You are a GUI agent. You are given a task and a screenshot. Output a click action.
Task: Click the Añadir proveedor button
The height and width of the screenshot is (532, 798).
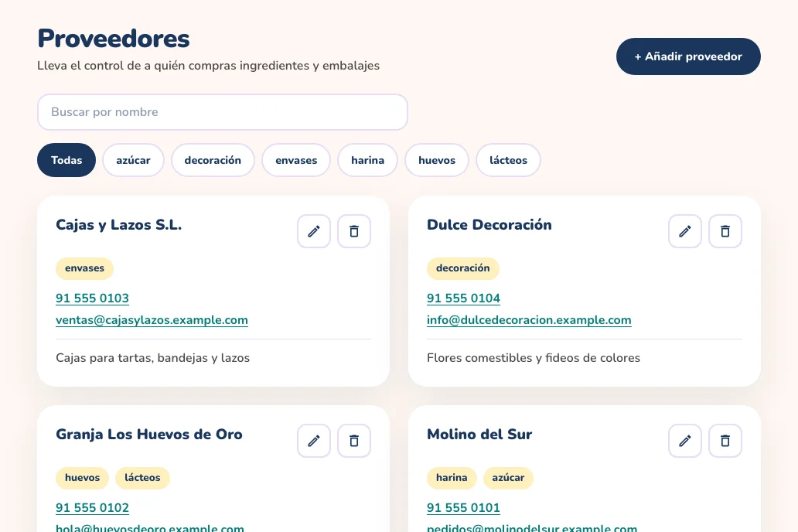coord(688,56)
